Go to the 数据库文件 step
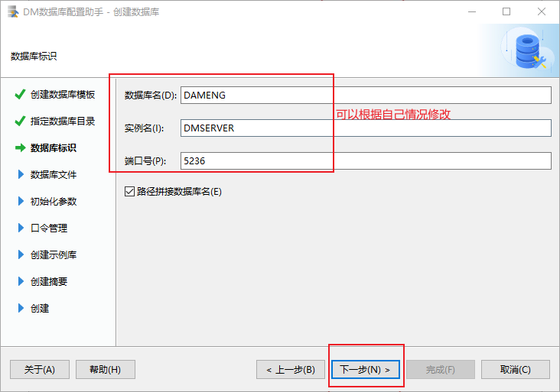Image resolution: width=560 pixels, height=392 pixels. pos(54,175)
